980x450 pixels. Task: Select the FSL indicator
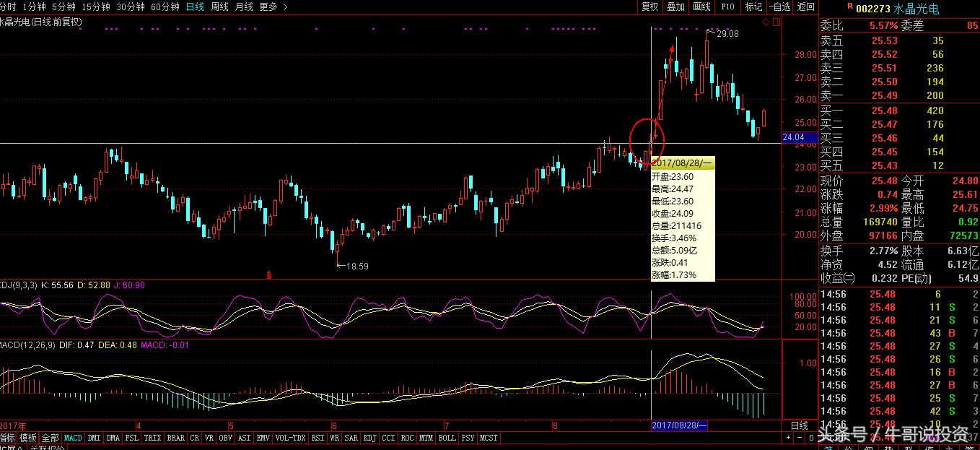pyautogui.click(x=132, y=438)
